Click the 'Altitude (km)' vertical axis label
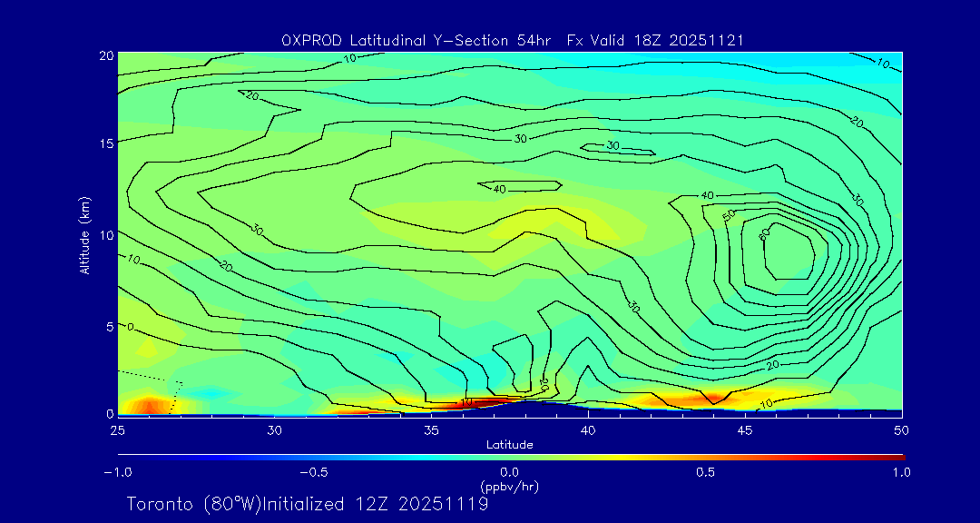This screenshot has width=980, height=523. point(85,235)
